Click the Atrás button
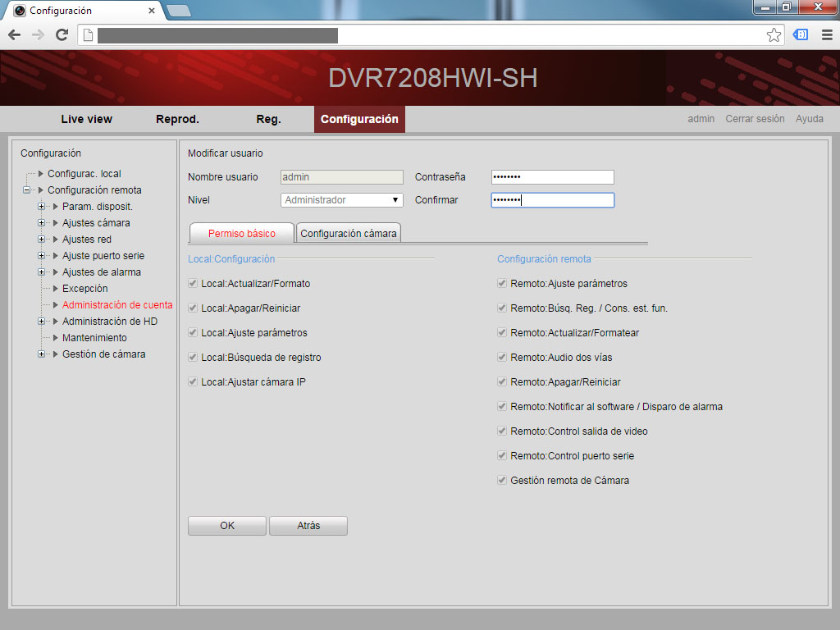840x630 pixels. 308,526
